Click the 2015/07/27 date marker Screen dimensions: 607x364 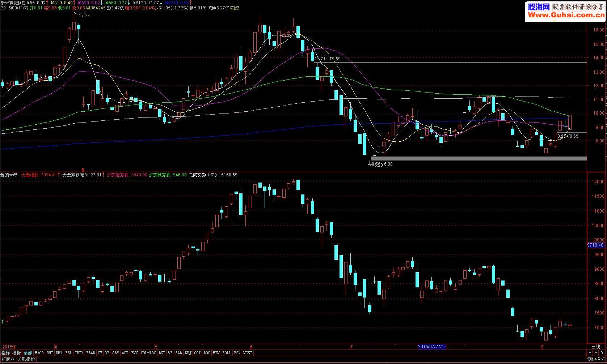[x=432, y=347]
